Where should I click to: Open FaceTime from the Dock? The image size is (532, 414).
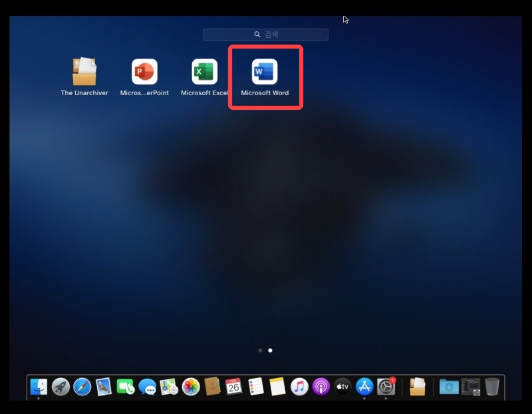(125, 387)
